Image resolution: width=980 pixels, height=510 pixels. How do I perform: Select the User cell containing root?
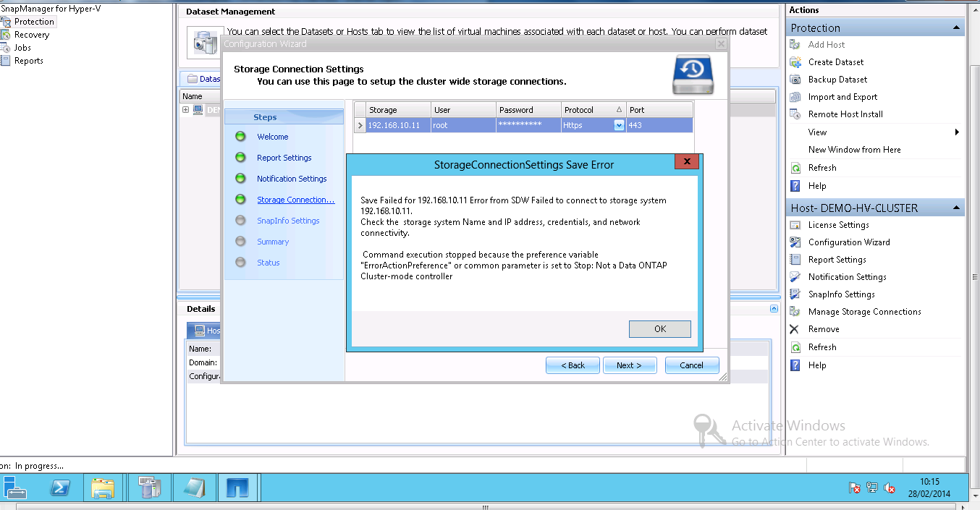[463, 125]
